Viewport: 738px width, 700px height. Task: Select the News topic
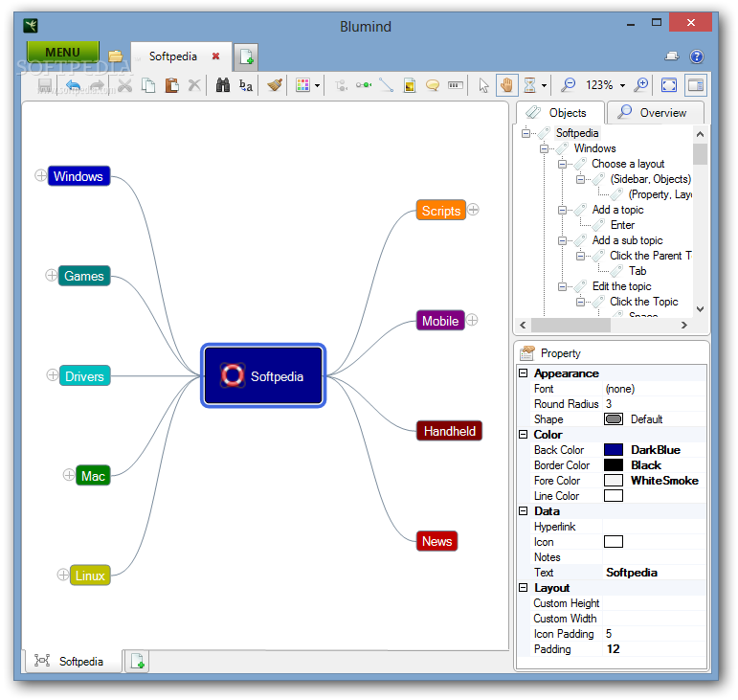click(436, 541)
